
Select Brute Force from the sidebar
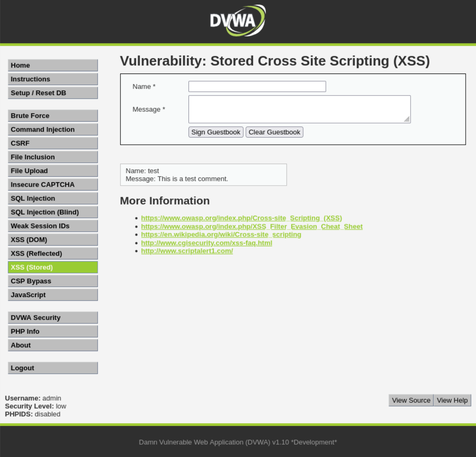pyautogui.click(x=53, y=116)
